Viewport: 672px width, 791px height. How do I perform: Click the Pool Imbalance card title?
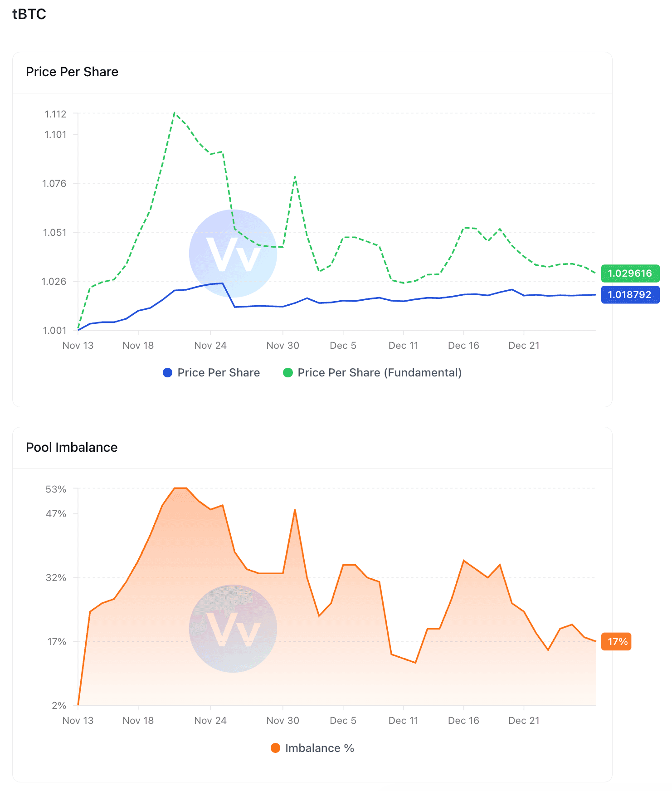[x=72, y=447]
